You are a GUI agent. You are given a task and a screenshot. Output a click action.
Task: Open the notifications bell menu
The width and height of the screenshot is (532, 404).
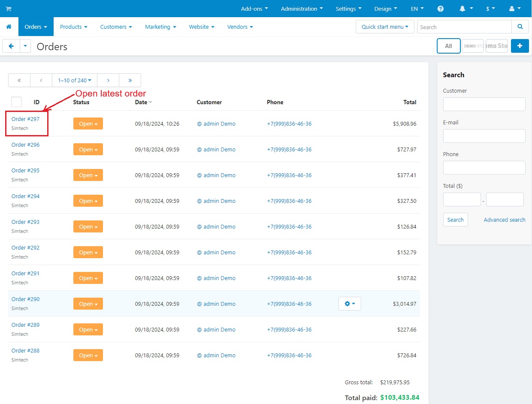(x=466, y=9)
